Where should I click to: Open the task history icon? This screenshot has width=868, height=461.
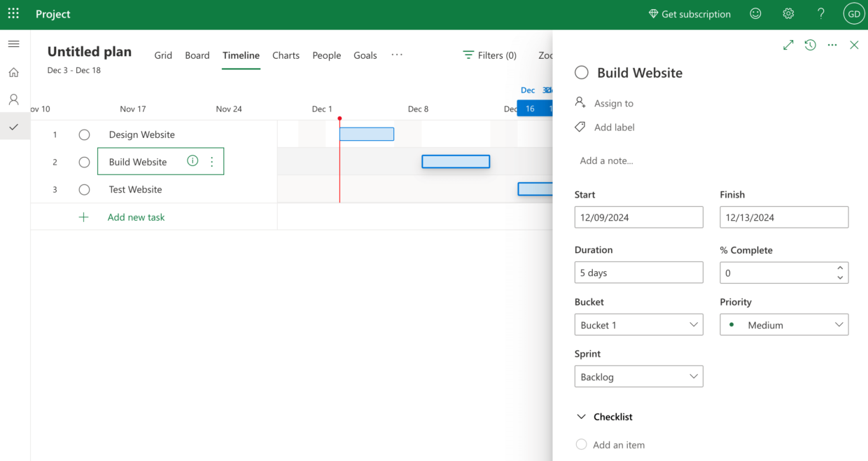810,44
